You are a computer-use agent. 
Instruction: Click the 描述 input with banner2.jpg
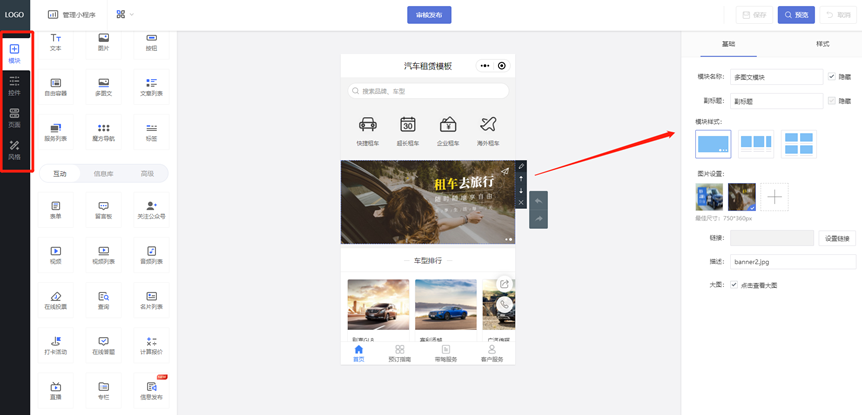(x=793, y=262)
